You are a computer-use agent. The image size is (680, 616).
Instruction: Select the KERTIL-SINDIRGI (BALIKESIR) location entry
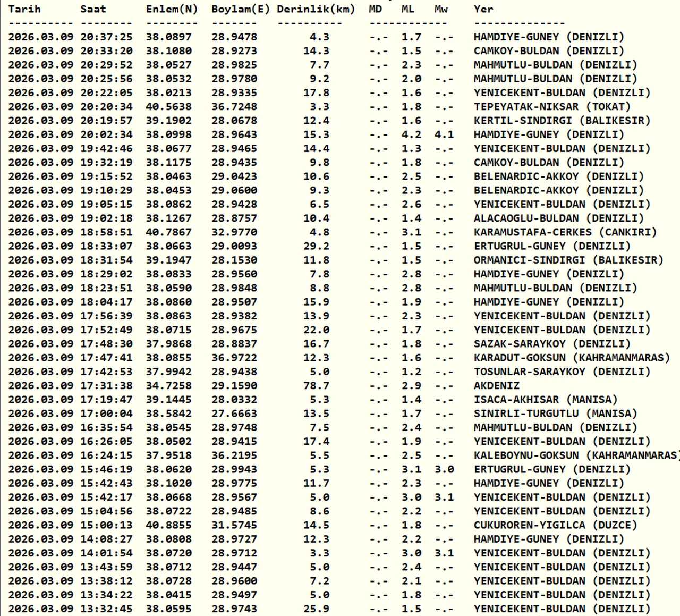[562, 121]
